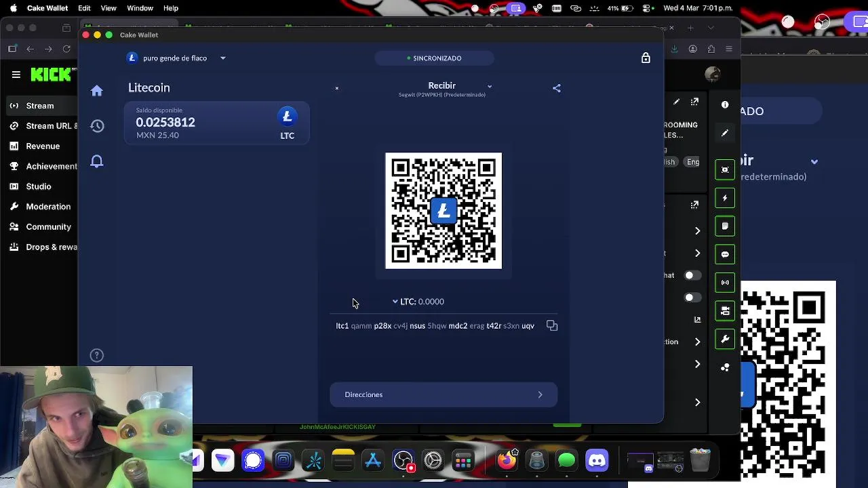
Task: Open Signal from the Dock
Action: click(x=253, y=461)
